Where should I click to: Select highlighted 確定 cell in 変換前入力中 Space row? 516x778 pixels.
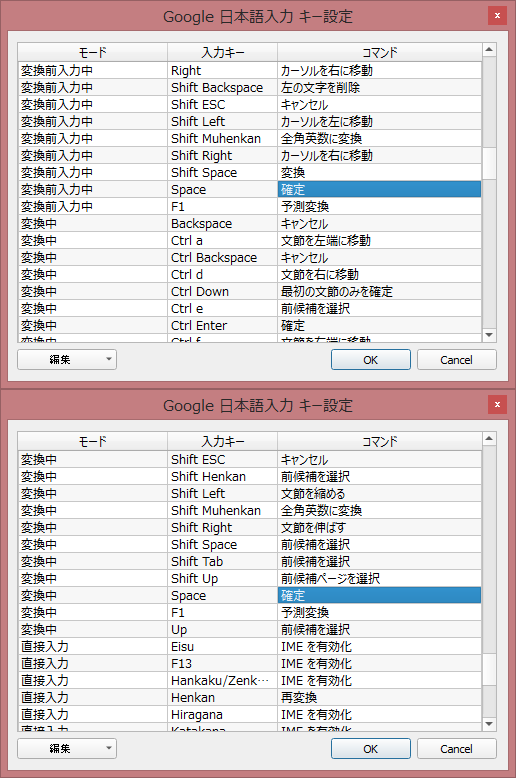(380, 189)
